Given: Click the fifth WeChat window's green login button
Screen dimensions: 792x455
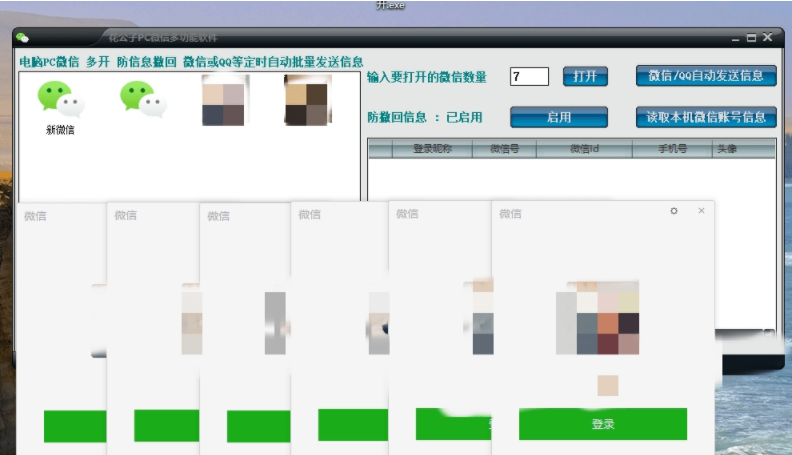Looking at the screenshot, I should tap(454, 424).
